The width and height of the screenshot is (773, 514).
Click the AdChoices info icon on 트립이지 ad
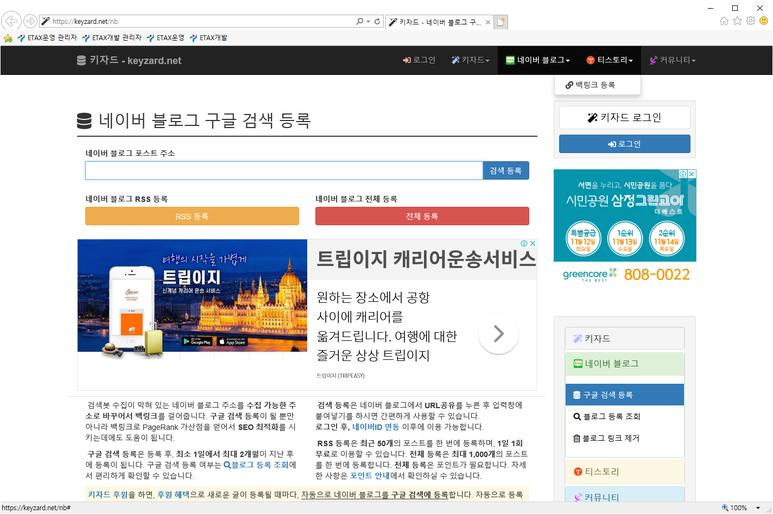coord(525,243)
